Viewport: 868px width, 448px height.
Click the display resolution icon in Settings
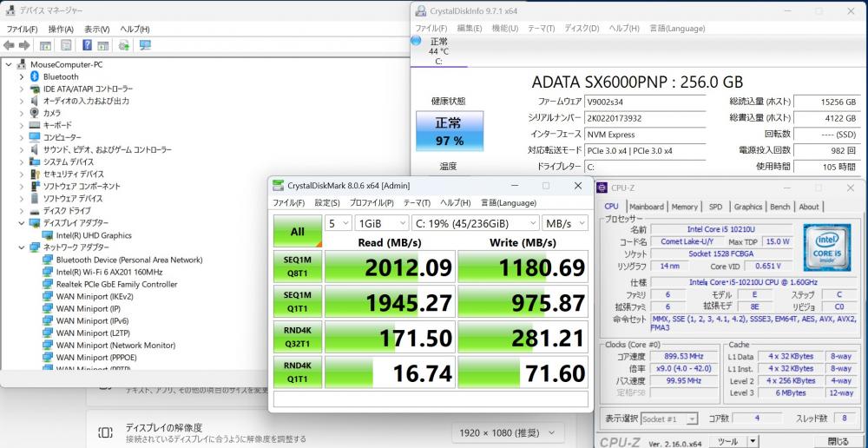[105, 432]
